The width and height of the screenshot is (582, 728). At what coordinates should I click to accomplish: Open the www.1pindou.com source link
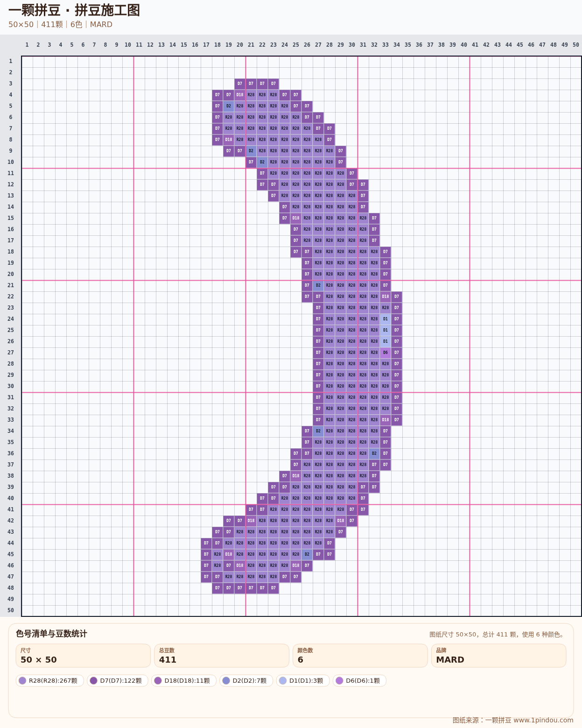click(x=543, y=720)
